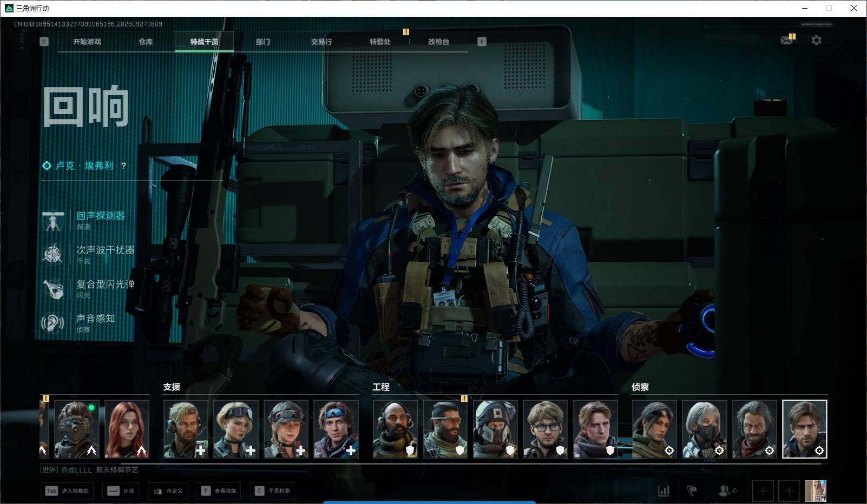Click the 出战 deploy button

[x=121, y=490]
